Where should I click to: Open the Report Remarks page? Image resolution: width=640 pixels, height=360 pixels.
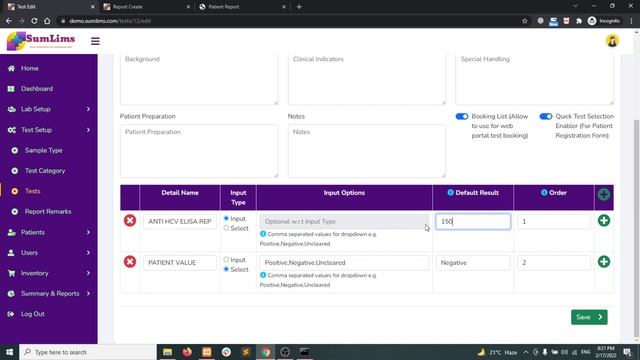[x=49, y=211]
